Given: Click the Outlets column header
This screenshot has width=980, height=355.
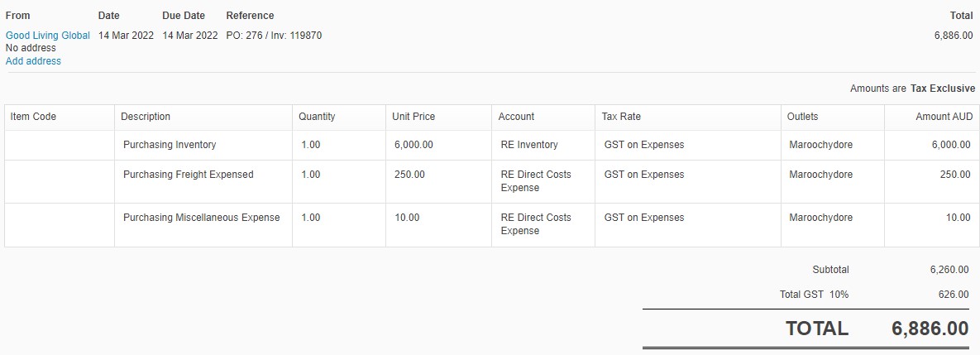Looking at the screenshot, I should [802, 117].
